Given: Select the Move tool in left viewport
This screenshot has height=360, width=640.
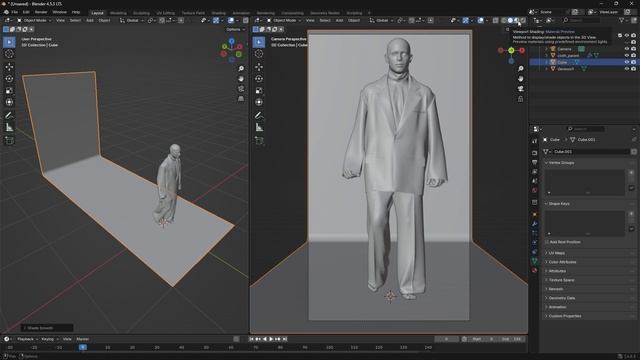Looking at the screenshot, I should coord(9,67).
